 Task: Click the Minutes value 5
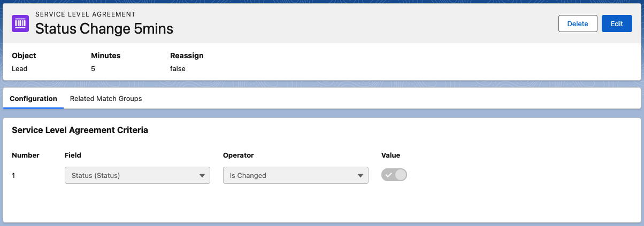point(93,68)
